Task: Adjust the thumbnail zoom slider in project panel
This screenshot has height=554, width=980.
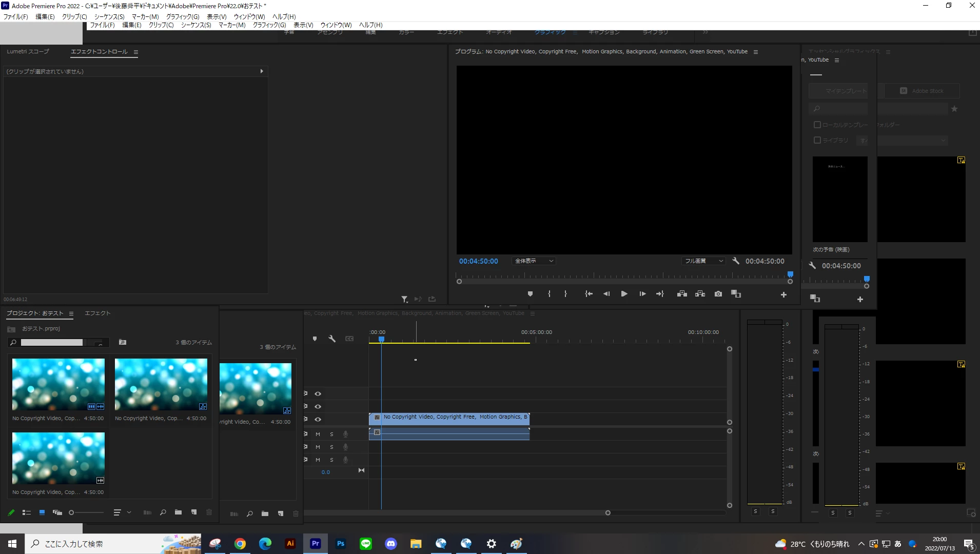Action: click(x=71, y=512)
